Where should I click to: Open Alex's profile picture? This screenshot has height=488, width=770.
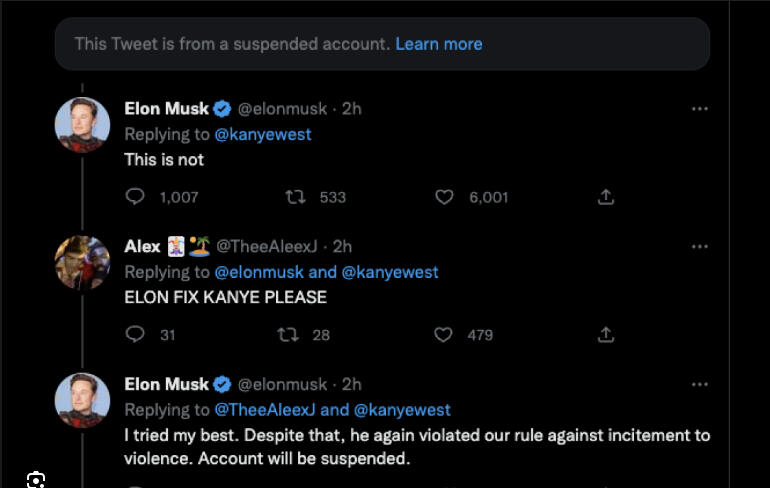[x=82, y=263]
